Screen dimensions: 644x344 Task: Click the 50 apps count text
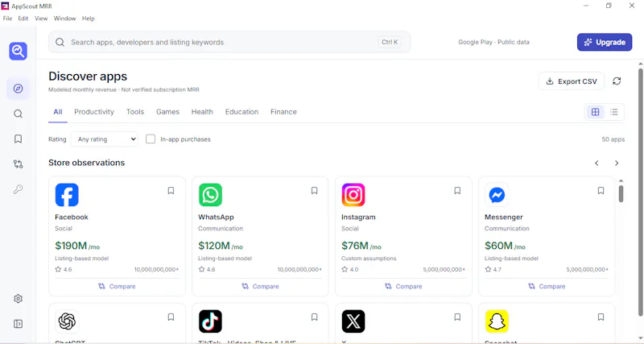[x=613, y=139]
